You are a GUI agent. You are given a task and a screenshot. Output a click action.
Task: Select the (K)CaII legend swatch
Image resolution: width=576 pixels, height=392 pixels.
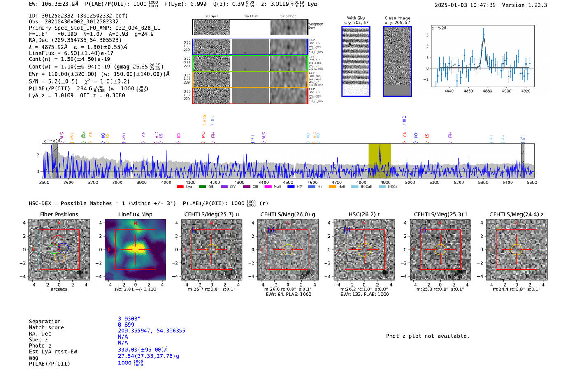[355, 187]
